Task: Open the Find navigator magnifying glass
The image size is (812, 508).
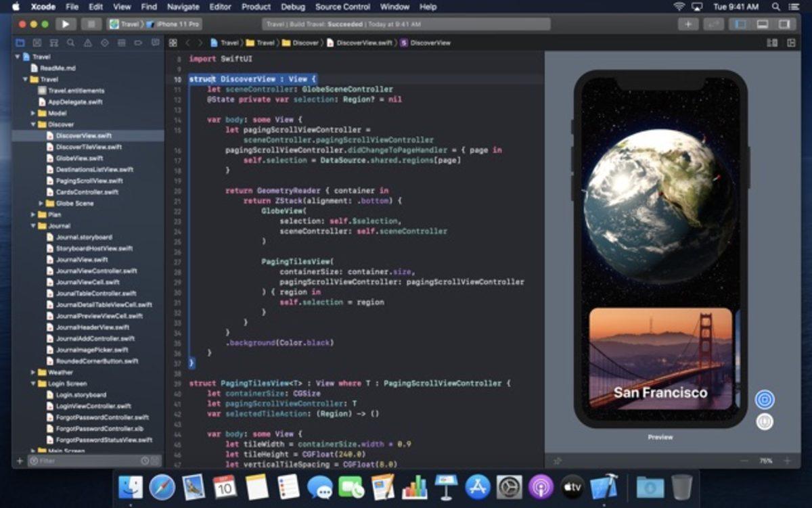Action: click(x=70, y=42)
